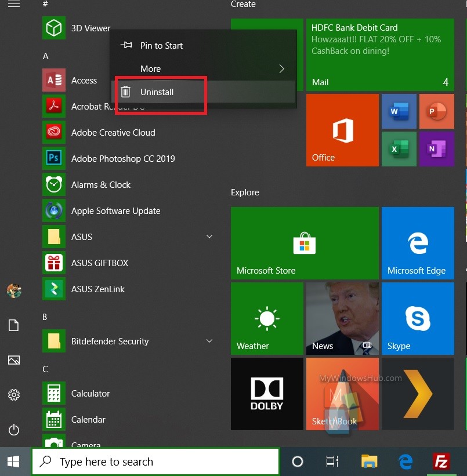Open Calendar app icon
The height and width of the screenshot is (476, 467).
[x=54, y=420]
